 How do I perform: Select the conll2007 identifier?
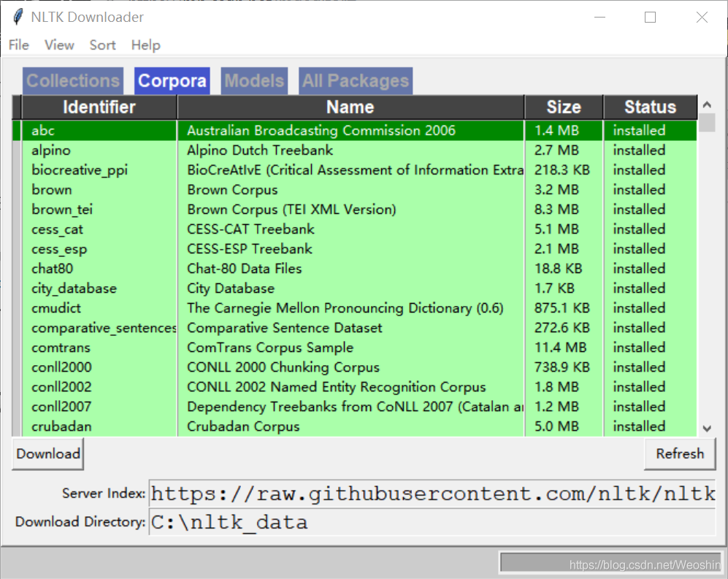(61, 407)
